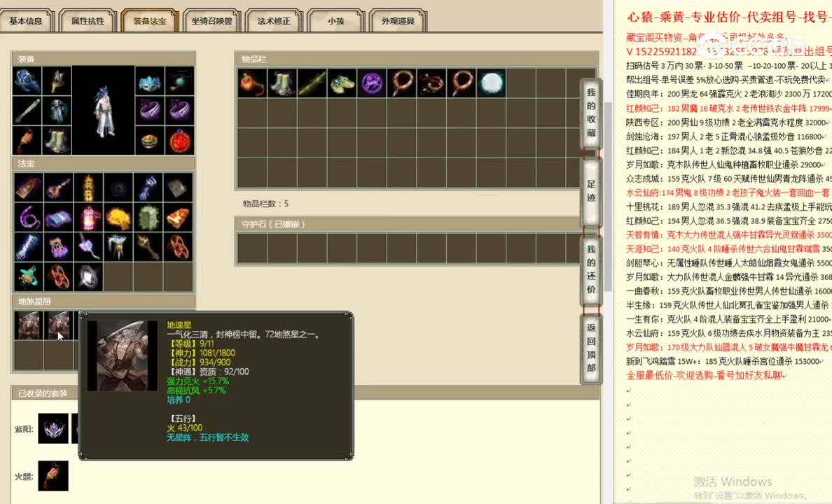
Task: Click the purple bells 法宝 icon
Action: click(x=58, y=246)
